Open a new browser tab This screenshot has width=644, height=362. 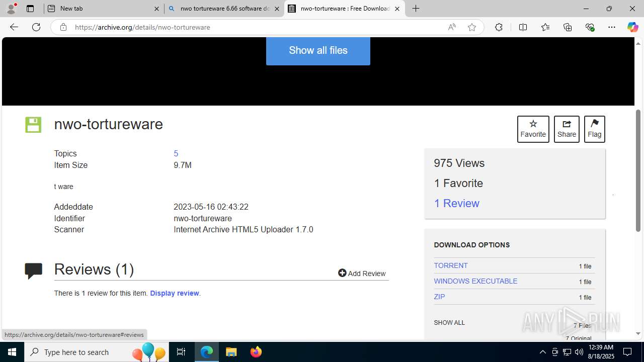[416, 9]
